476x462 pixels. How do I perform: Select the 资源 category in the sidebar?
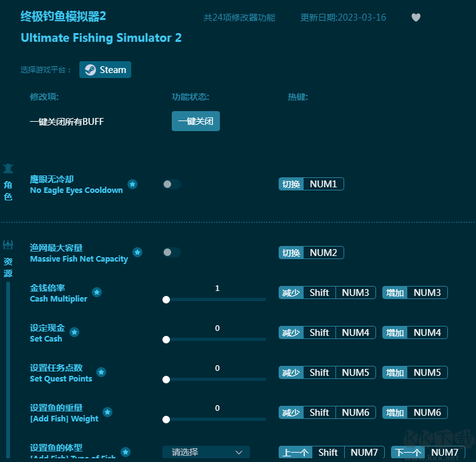point(8,261)
